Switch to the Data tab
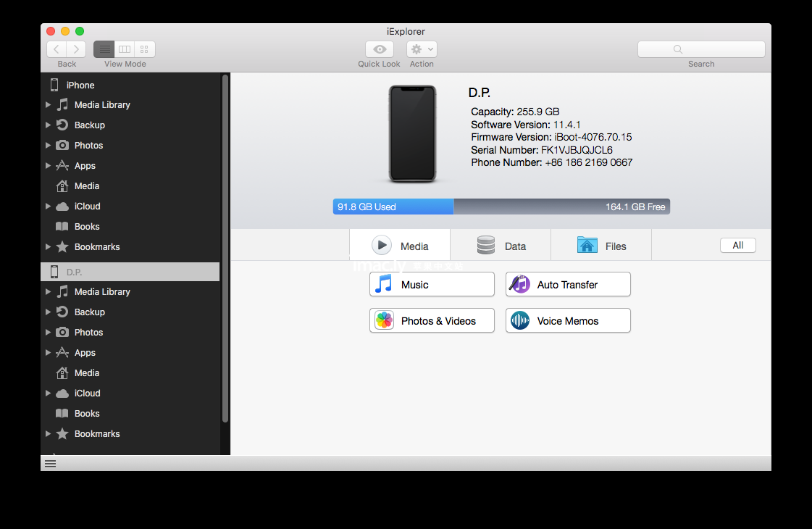Viewport: 812px width, 529px height. click(x=501, y=245)
